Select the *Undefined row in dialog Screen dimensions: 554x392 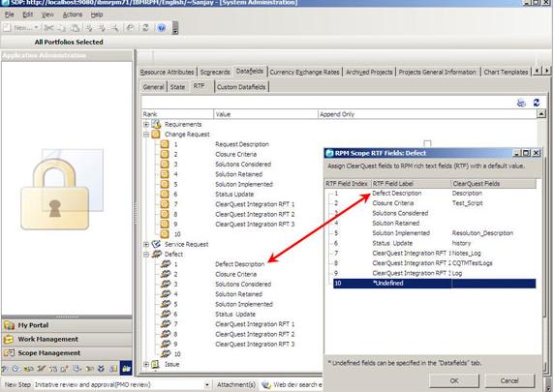coord(434,284)
